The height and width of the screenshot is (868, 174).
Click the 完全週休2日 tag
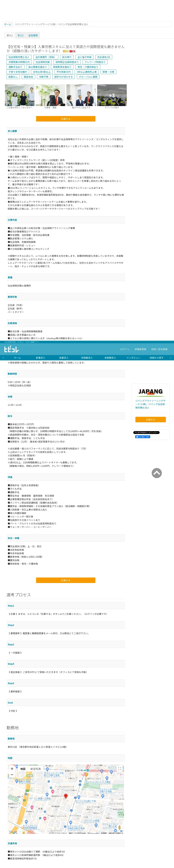coord(104,57)
